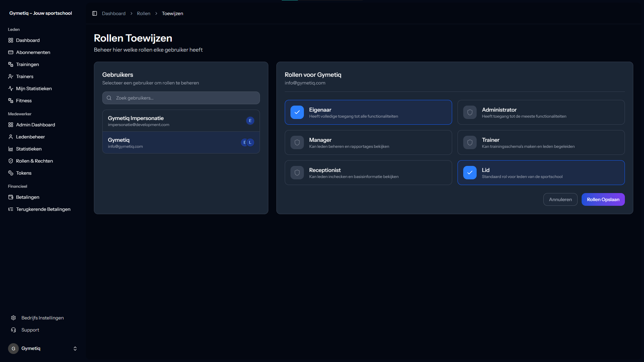The width and height of the screenshot is (644, 362).
Task: Uncheck the Eigenaar role checkbox
Action: pyautogui.click(x=297, y=112)
